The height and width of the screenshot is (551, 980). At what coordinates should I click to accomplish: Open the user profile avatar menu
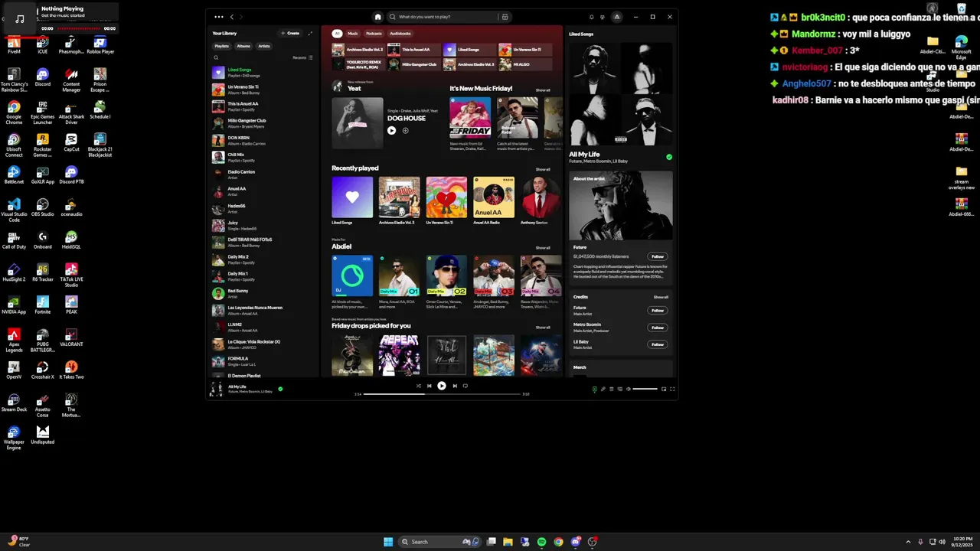click(x=617, y=17)
